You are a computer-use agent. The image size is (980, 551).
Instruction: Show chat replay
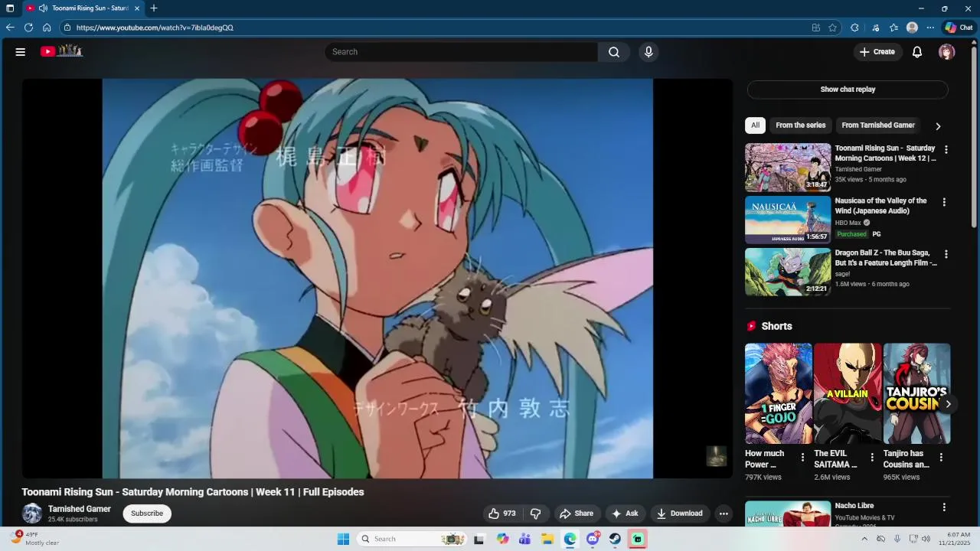(x=848, y=90)
